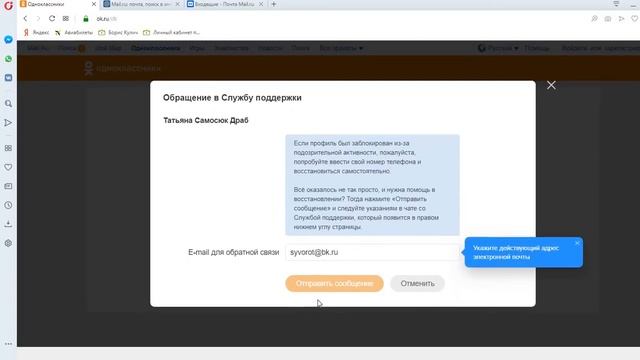640x360 pixels.
Task: Open WhatsApp in Opera sidebar
Action: 8,59
